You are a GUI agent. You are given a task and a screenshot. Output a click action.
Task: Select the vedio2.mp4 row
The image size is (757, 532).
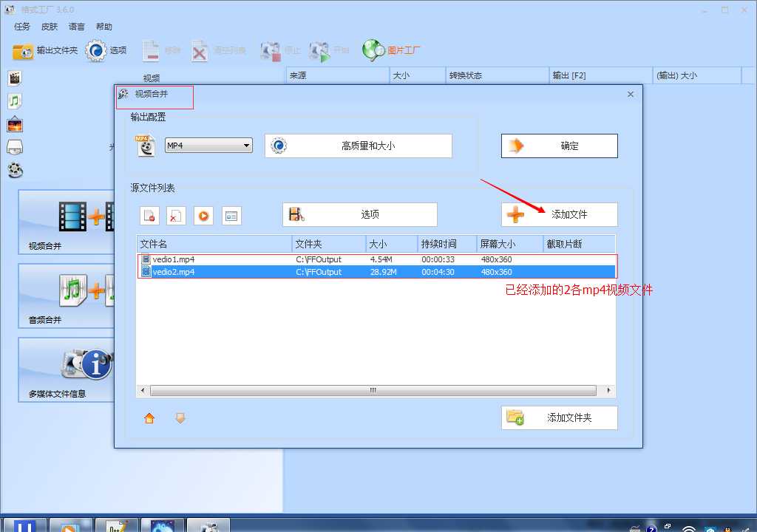(376, 272)
